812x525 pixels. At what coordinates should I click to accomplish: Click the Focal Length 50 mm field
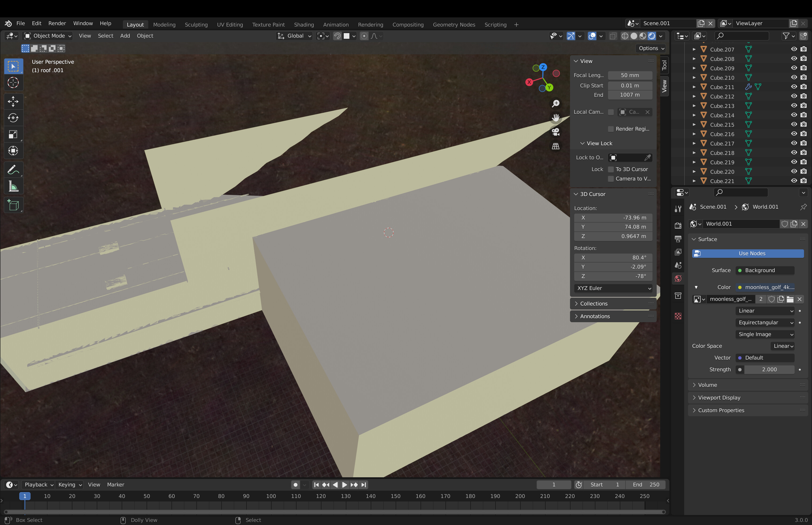[x=630, y=75]
